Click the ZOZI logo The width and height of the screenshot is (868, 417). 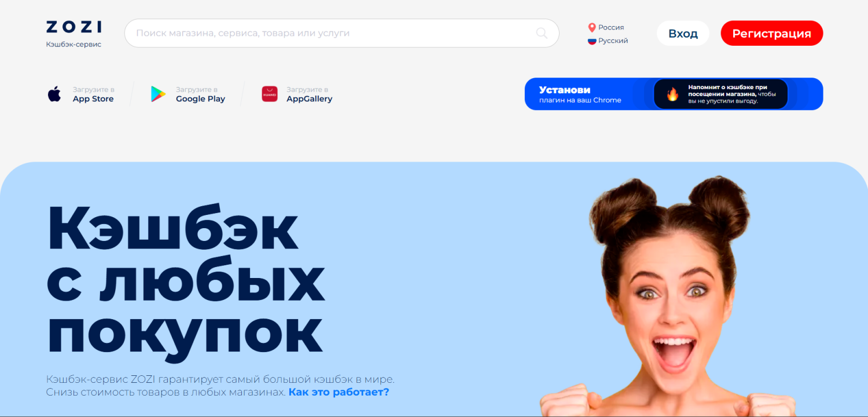[x=73, y=27]
